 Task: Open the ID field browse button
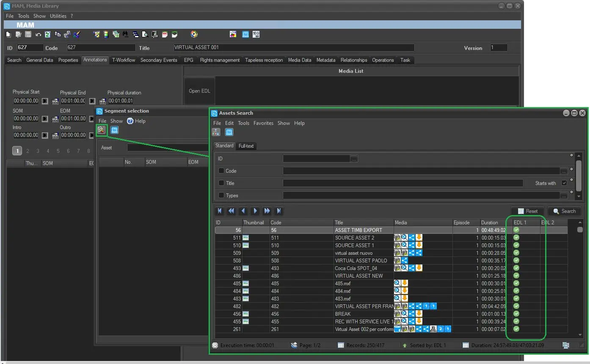[354, 159]
